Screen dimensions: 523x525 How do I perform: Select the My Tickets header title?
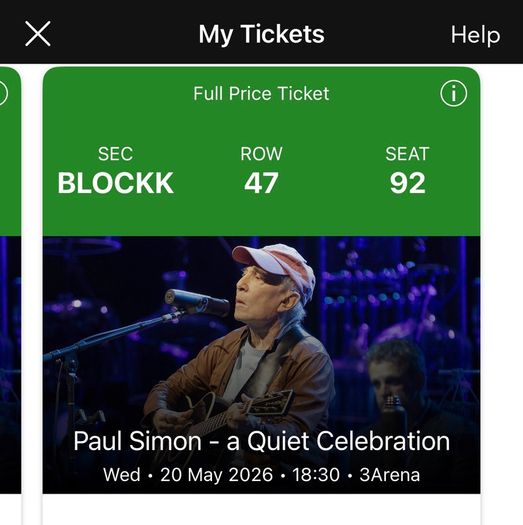point(262,34)
